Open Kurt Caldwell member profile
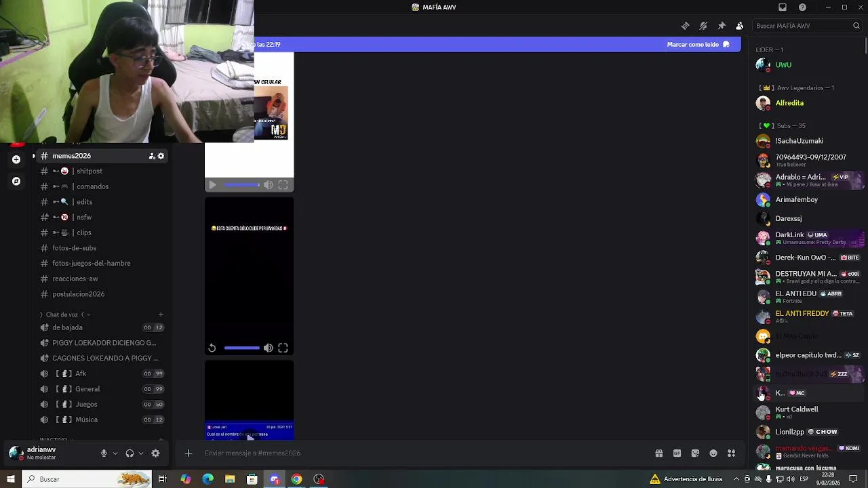 807,412
